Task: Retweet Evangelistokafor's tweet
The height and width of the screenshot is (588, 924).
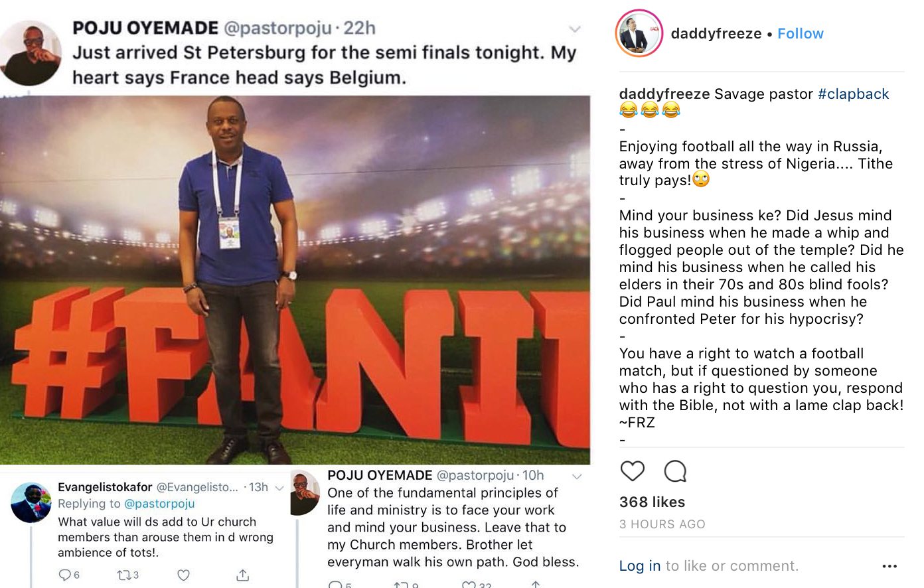Action: pyautogui.click(x=123, y=575)
